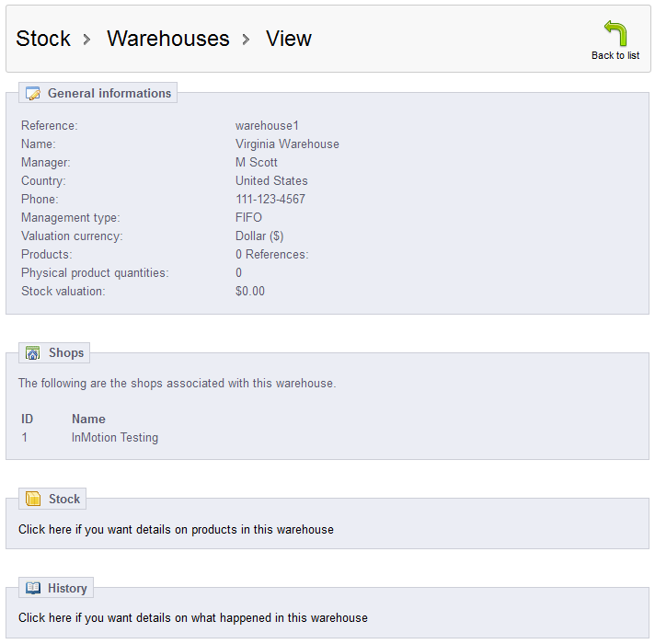
Task: Click the General informations pencil icon
Action: (33, 94)
